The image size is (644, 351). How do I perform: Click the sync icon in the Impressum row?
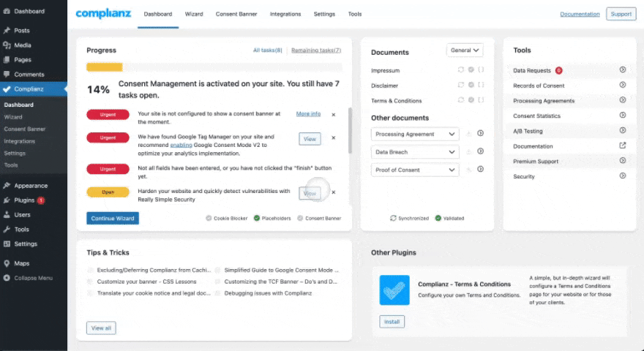[461, 70]
